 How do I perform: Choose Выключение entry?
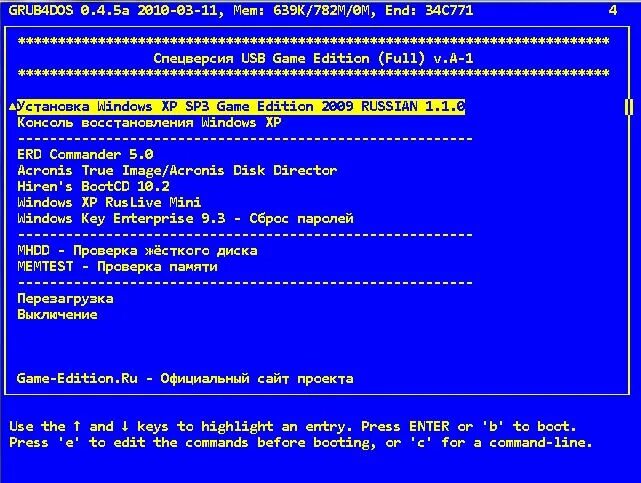[x=57, y=315]
